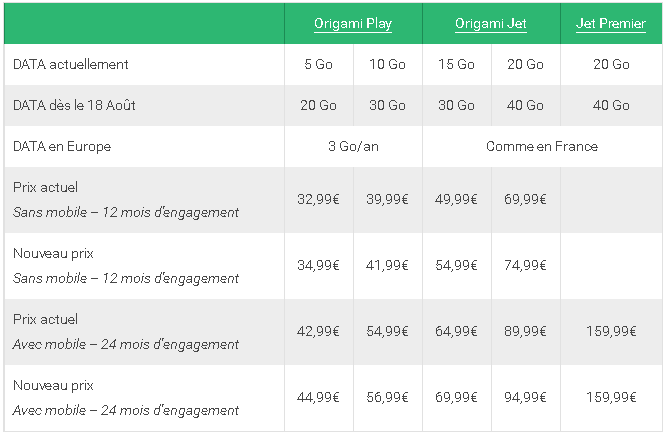Click the "DATA dès le 18 Août" label
The width and height of the screenshot is (670, 435).
[74, 105]
